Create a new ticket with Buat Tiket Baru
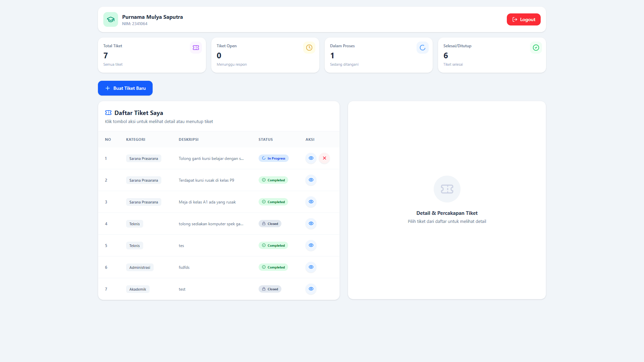Screen dimensions: 644x362 125,88
